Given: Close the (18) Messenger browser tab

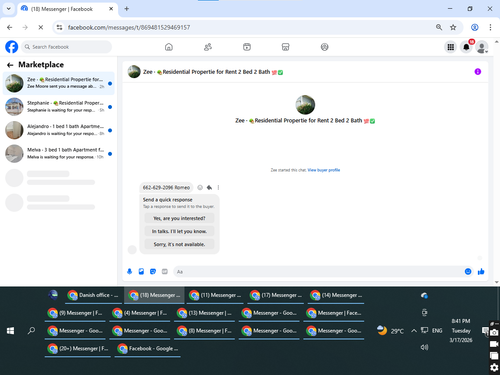Looking at the screenshot, I should pos(111,9).
